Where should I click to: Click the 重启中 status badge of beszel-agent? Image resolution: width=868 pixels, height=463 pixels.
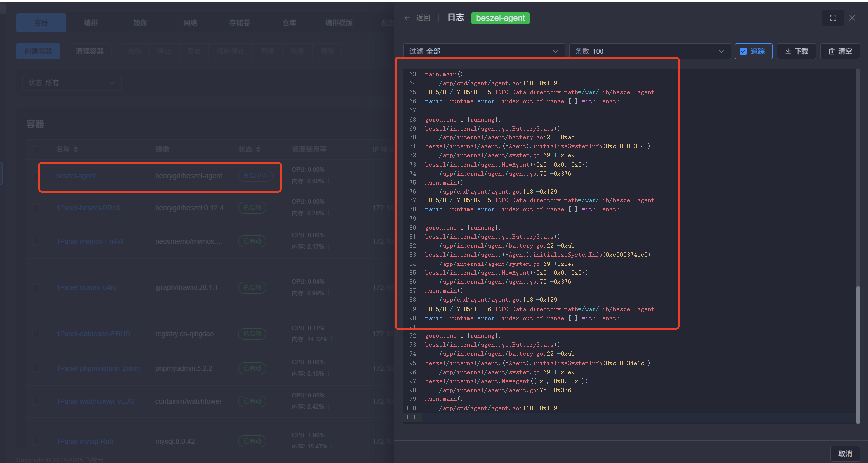[x=255, y=176]
